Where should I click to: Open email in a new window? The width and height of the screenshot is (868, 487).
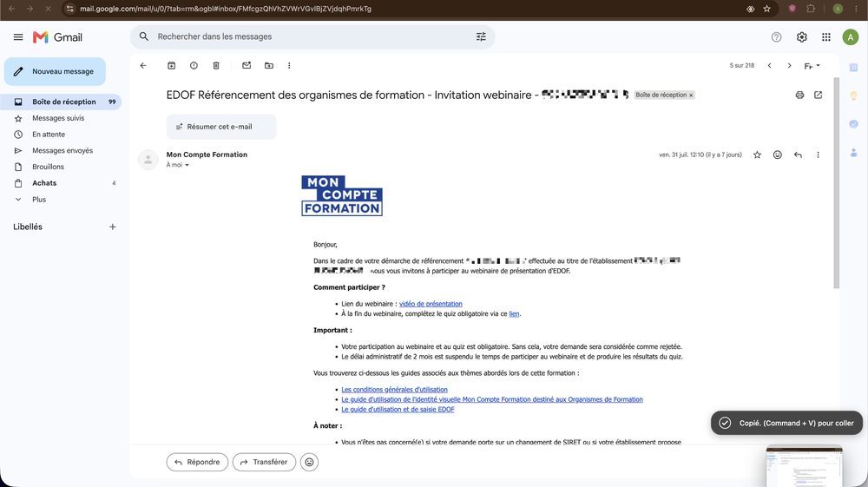(x=818, y=95)
